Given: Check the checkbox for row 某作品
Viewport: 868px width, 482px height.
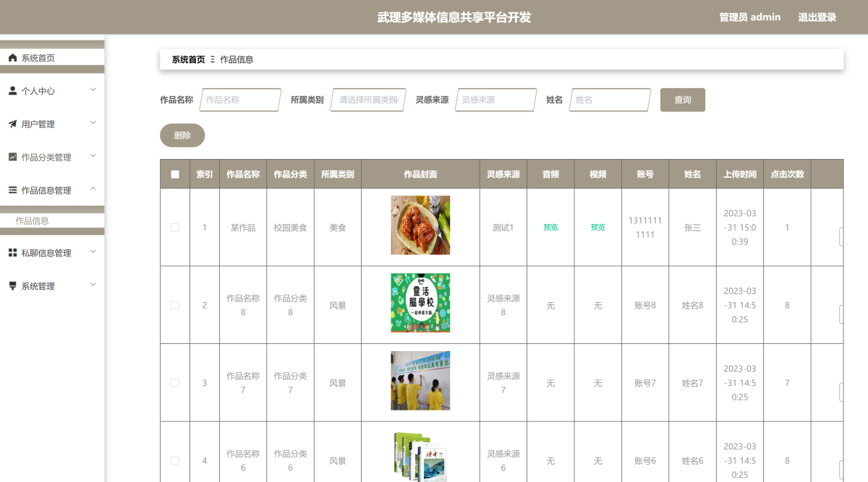Looking at the screenshot, I should tap(175, 228).
